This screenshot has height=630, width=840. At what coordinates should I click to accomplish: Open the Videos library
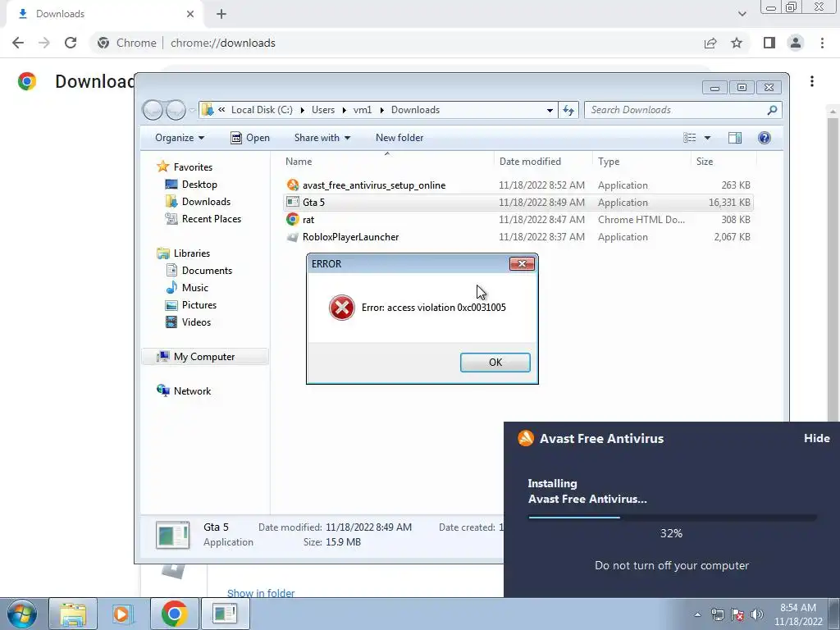196,322
